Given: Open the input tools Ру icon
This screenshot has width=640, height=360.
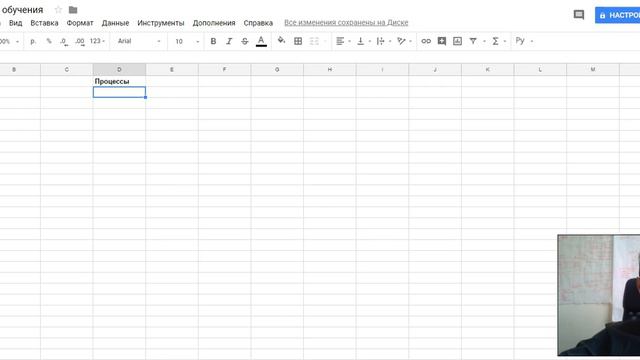Looking at the screenshot, I should pyautogui.click(x=520, y=40).
